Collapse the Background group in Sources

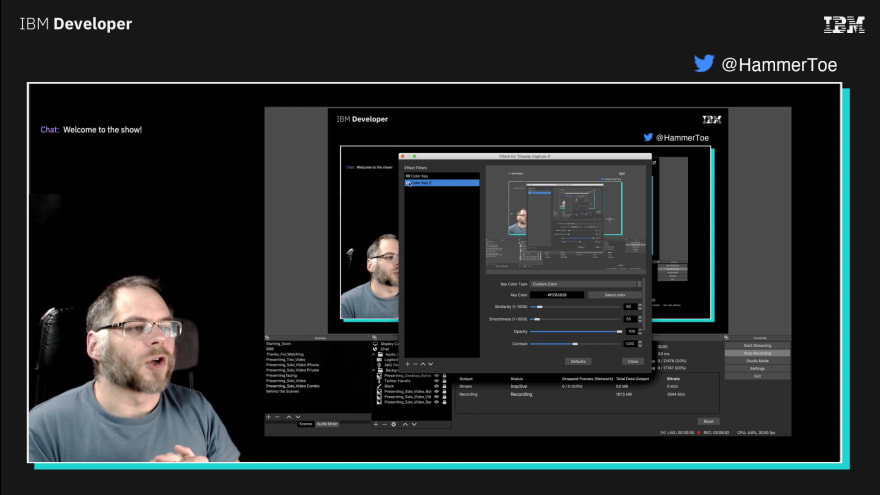tap(374, 370)
